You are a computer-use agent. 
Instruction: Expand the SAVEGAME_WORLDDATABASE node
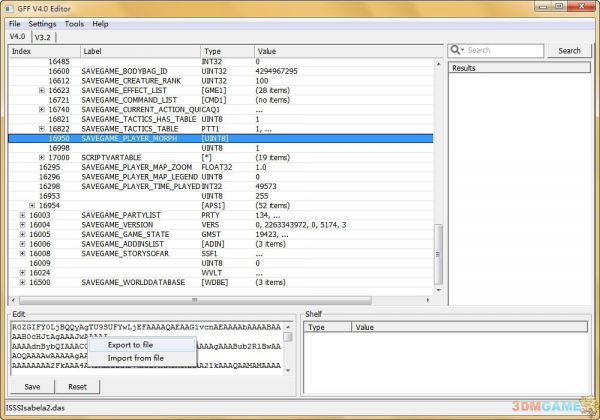click(x=23, y=282)
